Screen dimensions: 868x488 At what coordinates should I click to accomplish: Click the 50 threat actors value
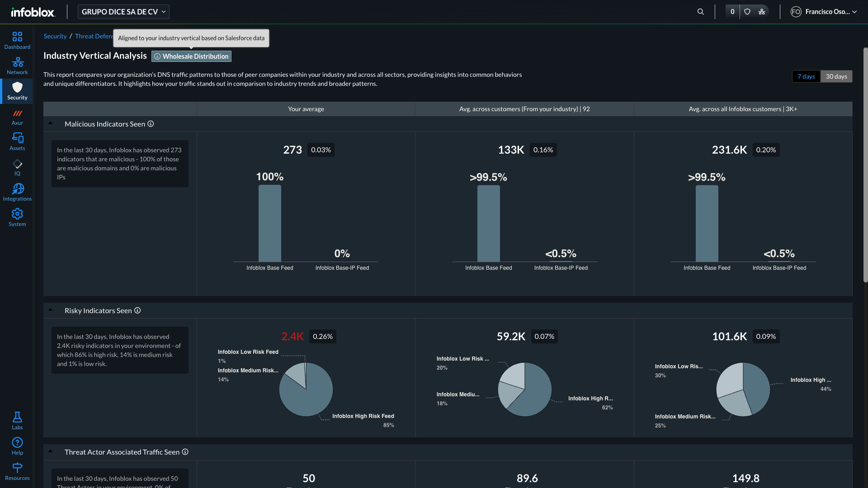pyautogui.click(x=309, y=479)
